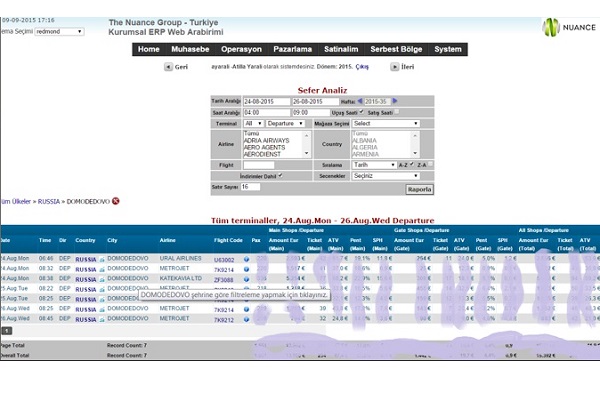Open the chart icon in the Monday 08:32 METROJET row

pos(102,269)
